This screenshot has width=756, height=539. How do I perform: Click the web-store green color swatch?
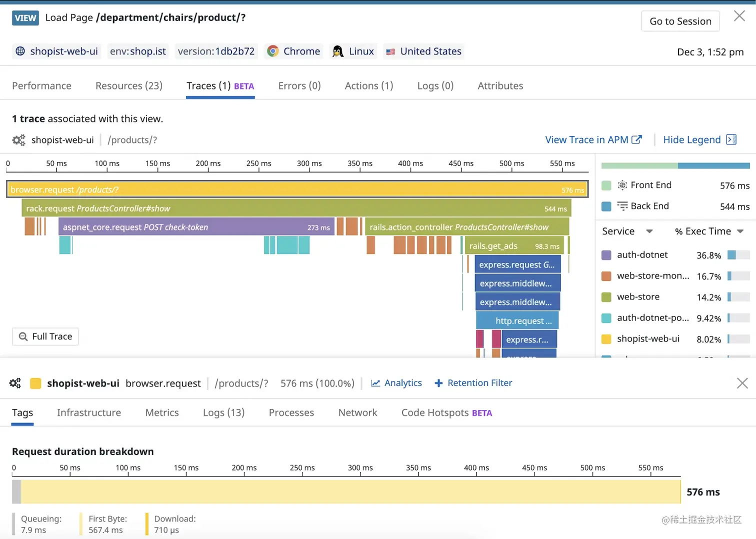606,297
